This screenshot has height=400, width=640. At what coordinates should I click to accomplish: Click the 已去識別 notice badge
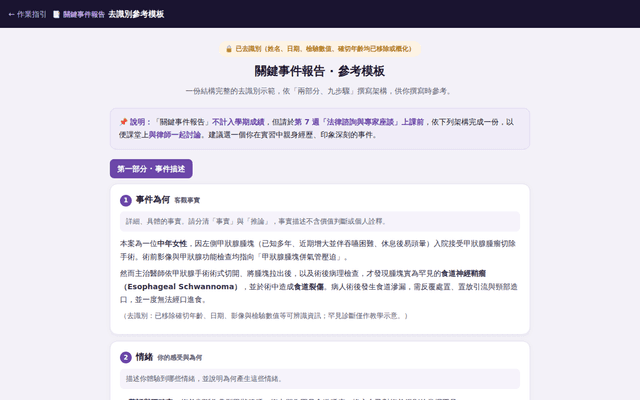(x=320, y=49)
